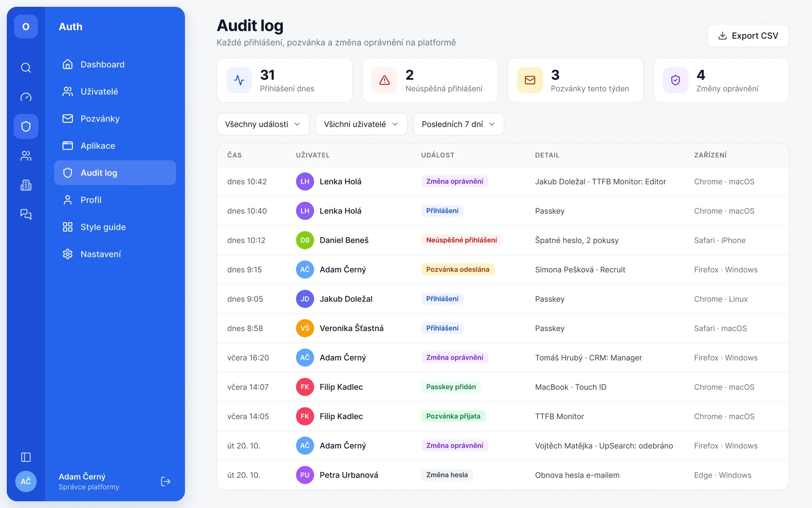This screenshot has width=812, height=508.
Task: Click the warning triangle icon on Neúspěšná přihlášení
Action: tap(384, 80)
